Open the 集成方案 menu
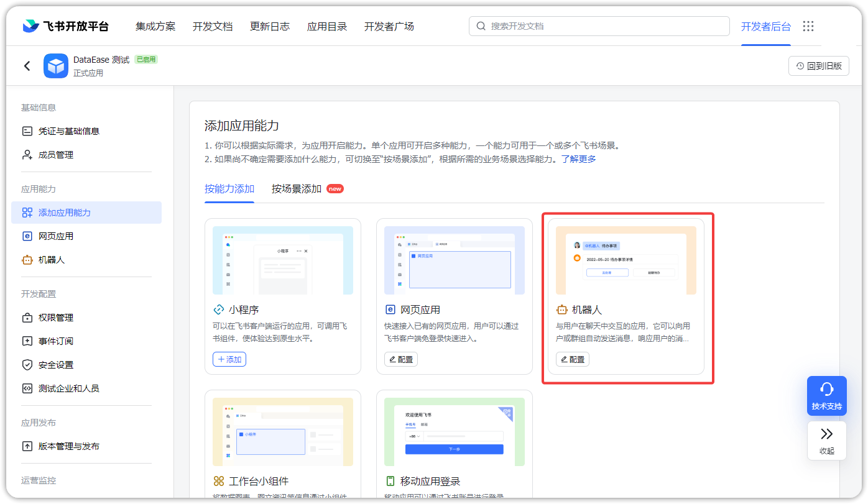The width and height of the screenshot is (868, 504). click(155, 26)
